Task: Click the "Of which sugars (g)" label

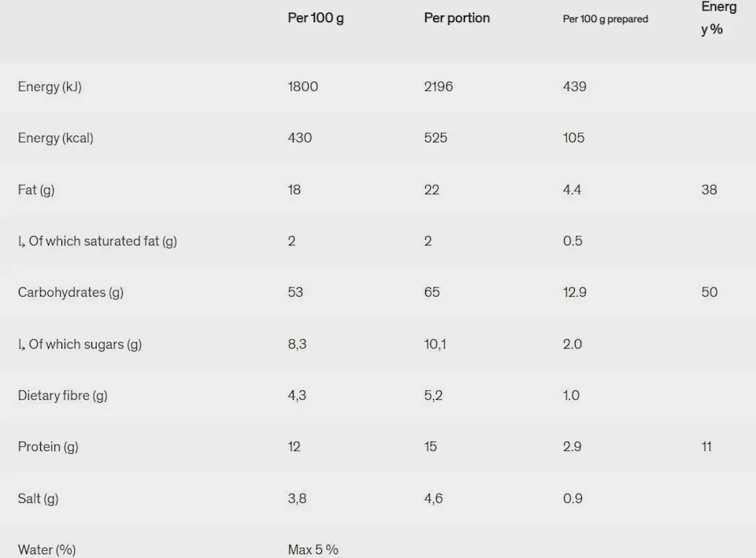Action: (80, 344)
